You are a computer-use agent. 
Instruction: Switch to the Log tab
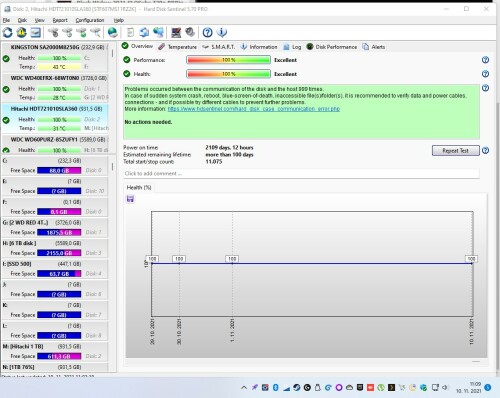(x=292, y=47)
